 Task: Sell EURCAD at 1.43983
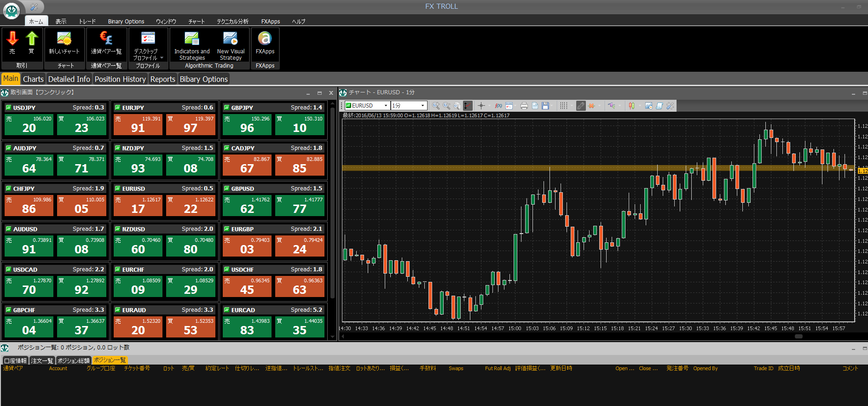click(247, 327)
